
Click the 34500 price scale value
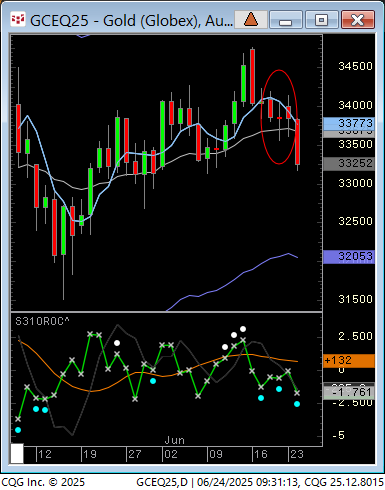355,66
